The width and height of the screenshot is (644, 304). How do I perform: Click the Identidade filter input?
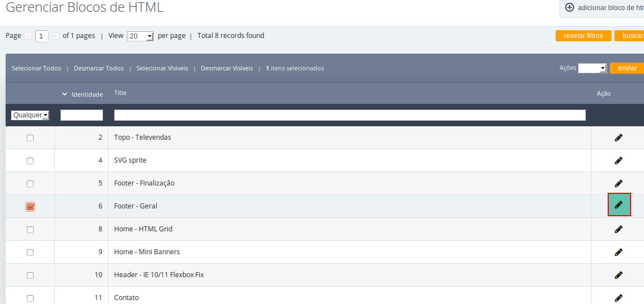pyautogui.click(x=82, y=115)
